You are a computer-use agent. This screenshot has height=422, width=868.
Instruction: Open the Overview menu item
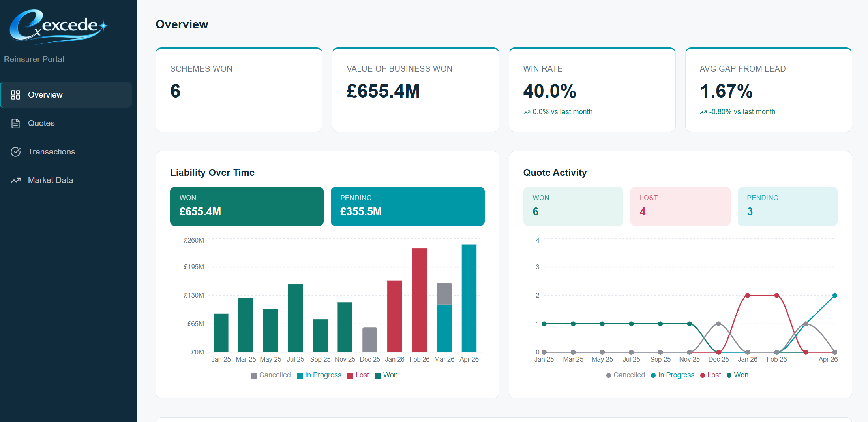click(x=66, y=95)
